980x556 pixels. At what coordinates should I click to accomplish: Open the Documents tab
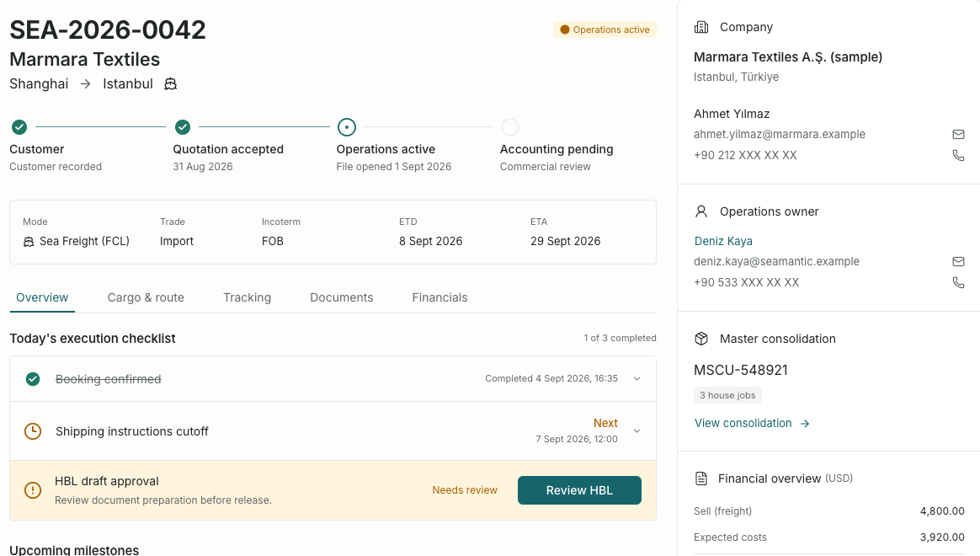[341, 297]
